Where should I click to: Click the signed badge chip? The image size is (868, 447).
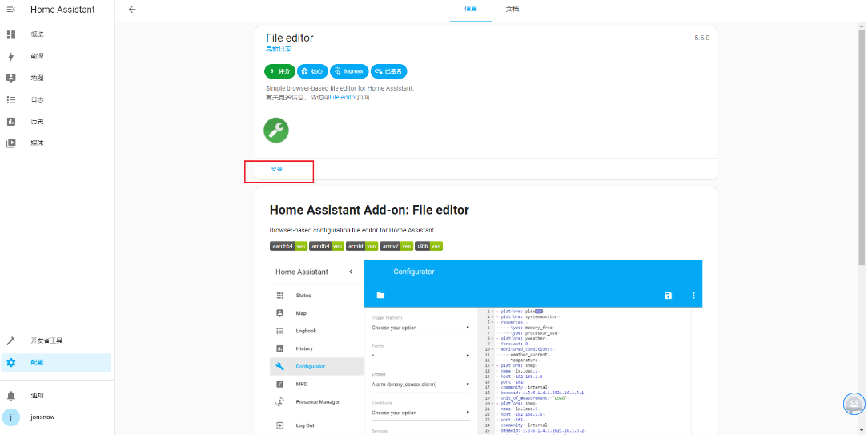388,71
